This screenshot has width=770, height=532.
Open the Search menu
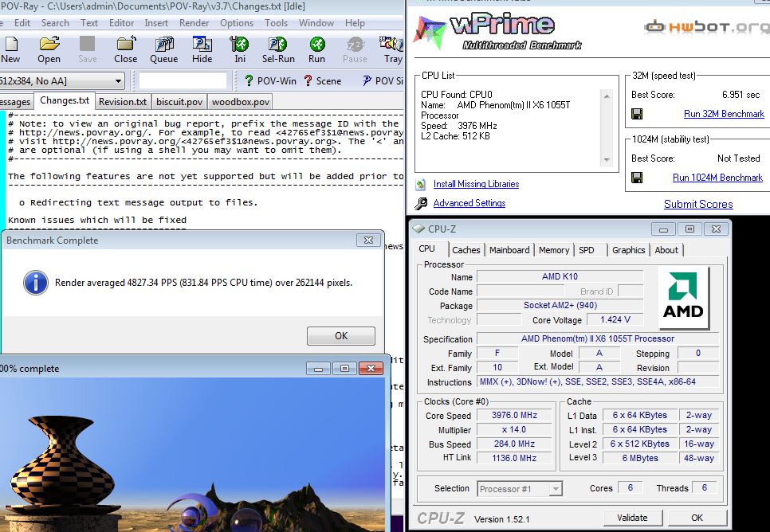[x=55, y=23]
